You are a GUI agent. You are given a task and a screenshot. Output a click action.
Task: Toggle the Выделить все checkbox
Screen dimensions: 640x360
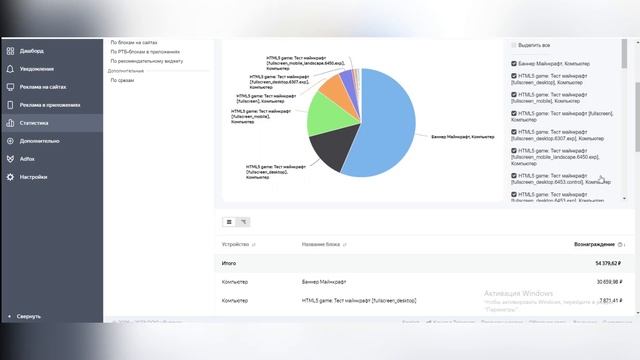514,45
